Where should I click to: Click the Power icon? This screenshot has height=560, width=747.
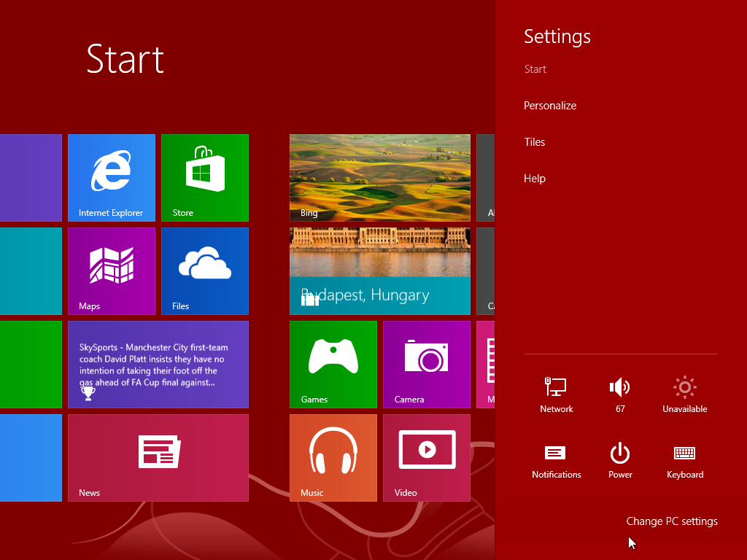(x=620, y=460)
